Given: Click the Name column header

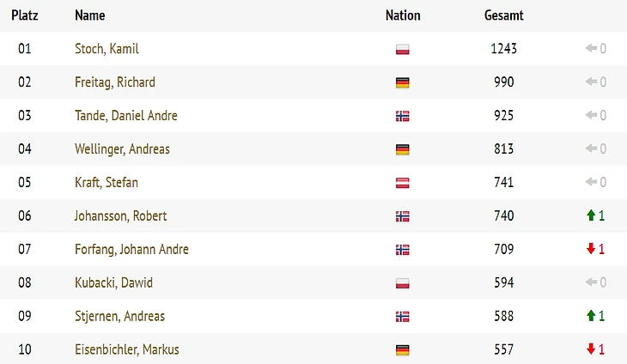Looking at the screenshot, I should pos(89,15).
